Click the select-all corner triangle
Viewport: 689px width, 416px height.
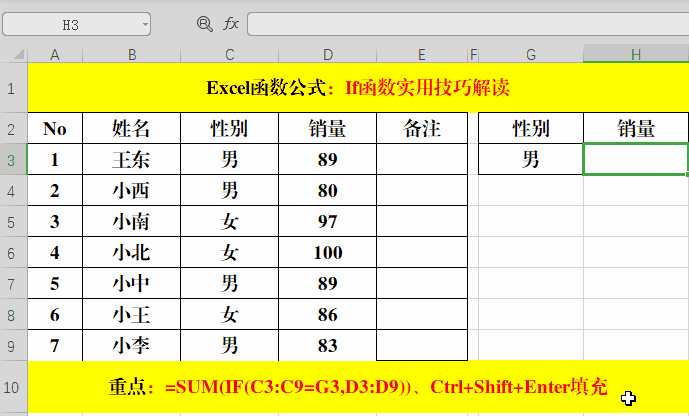click(19, 54)
